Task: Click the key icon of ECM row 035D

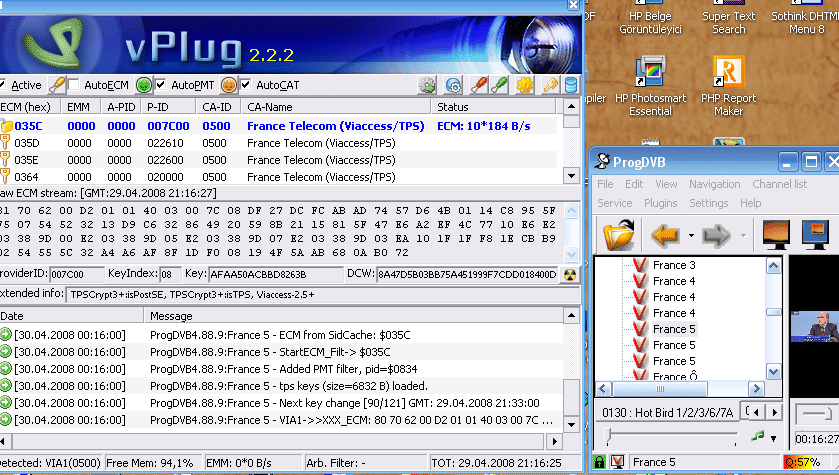Action: [x=5, y=143]
